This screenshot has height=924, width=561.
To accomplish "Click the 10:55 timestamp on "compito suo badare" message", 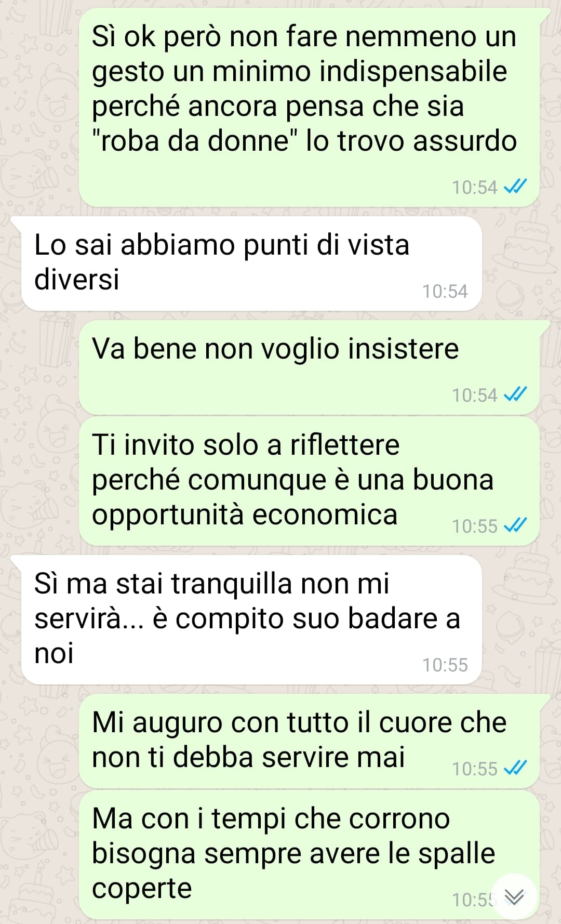I will [x=445, y=665].
